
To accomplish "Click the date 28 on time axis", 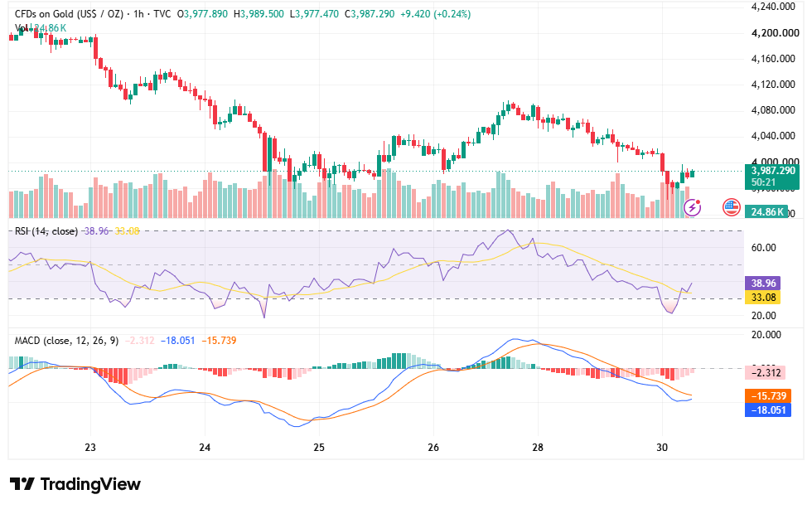I will [x=538, y=447].
